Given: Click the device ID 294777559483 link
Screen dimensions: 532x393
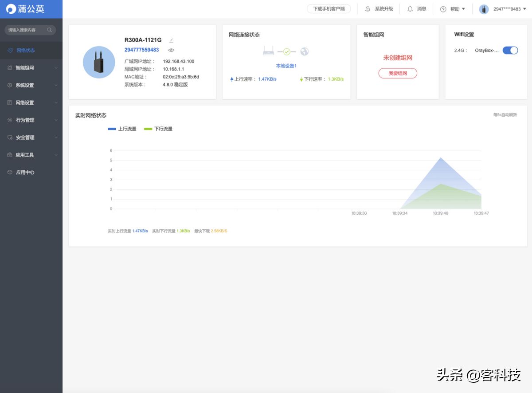Looking at the screenshot, I should tap(142, 50).
